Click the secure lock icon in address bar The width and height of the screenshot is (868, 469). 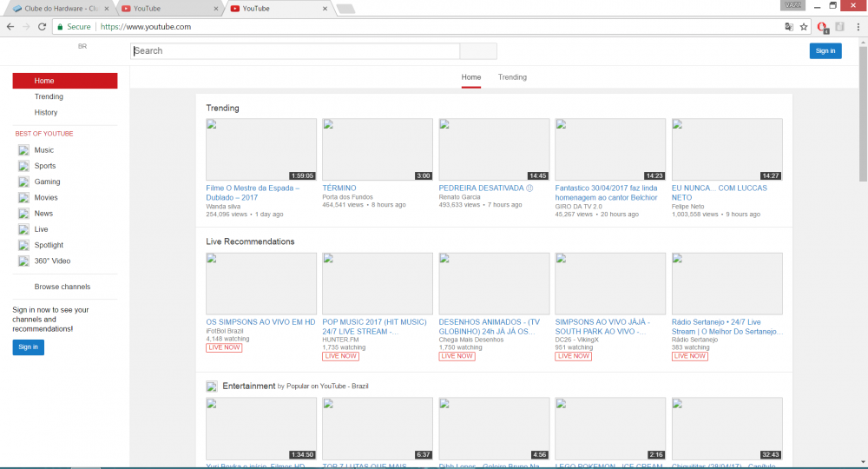60,27
